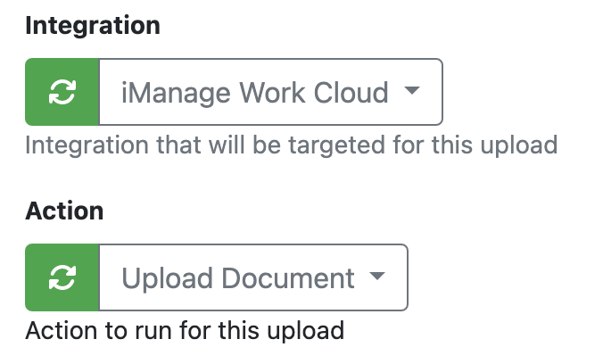Refresh the Integration list with green sync icon
This screenshot has height=364, width=603.
click(x=62, y=92)
